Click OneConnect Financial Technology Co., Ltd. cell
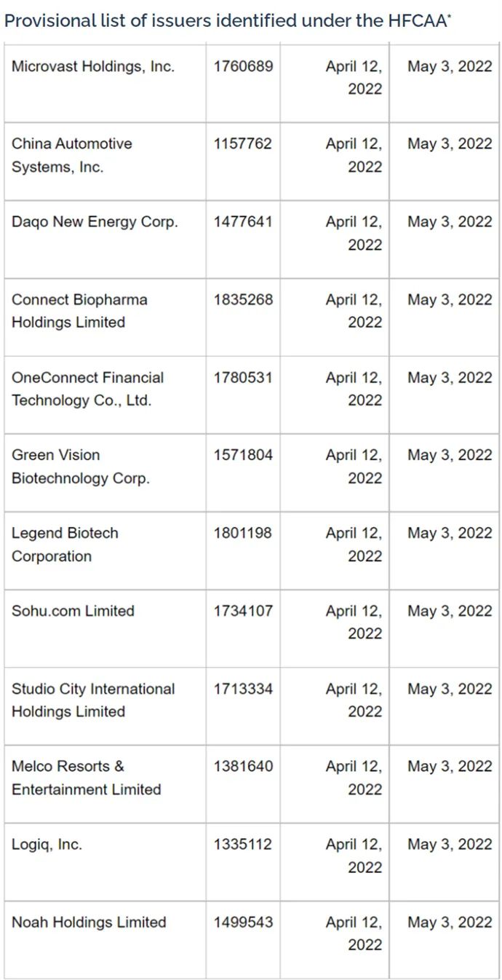 click(87, 389)
